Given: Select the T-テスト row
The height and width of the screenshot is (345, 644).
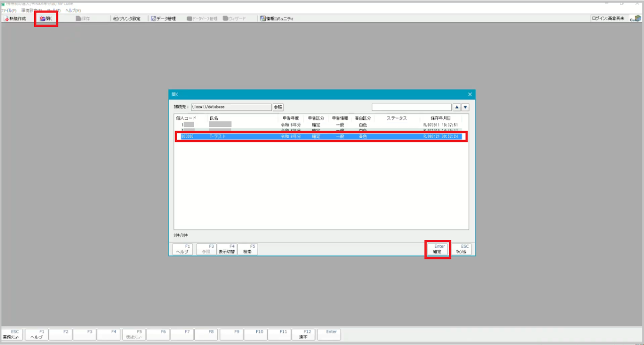Looking at the screenshot, I should point(321,136).
